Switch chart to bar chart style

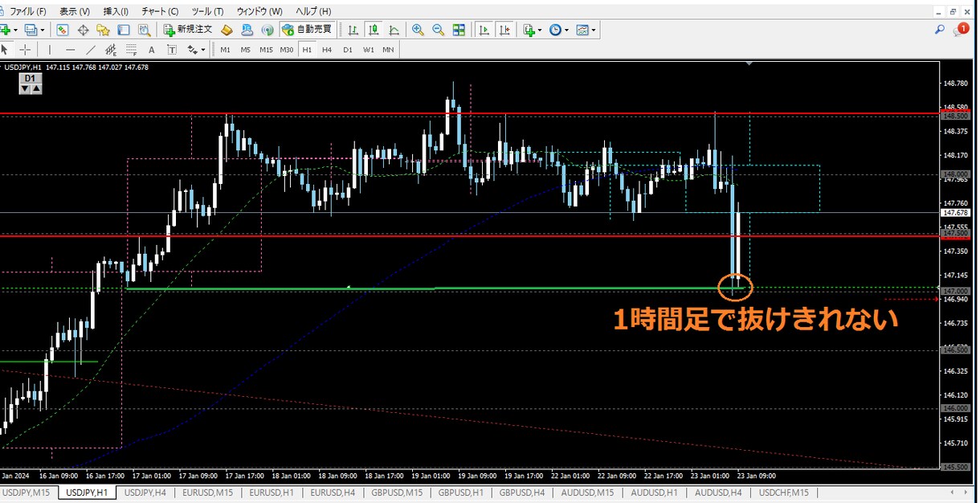pos(353,30)
